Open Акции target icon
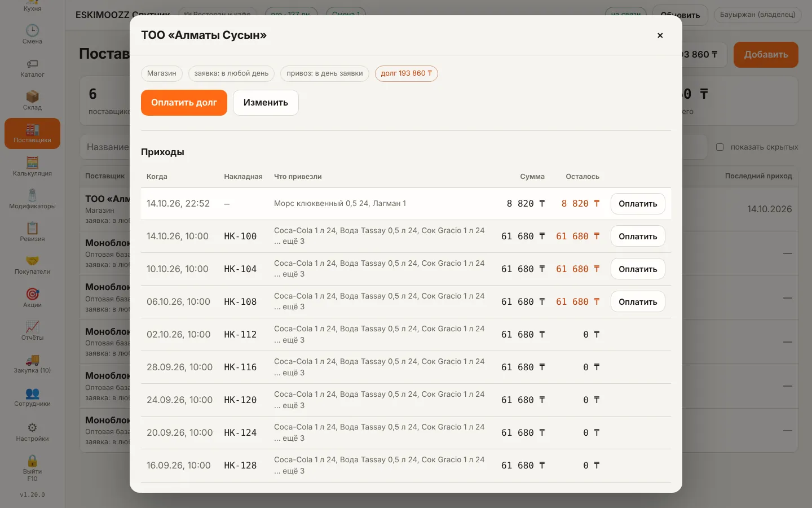This screenshot has width=812, height=508. tap(32, 294)
